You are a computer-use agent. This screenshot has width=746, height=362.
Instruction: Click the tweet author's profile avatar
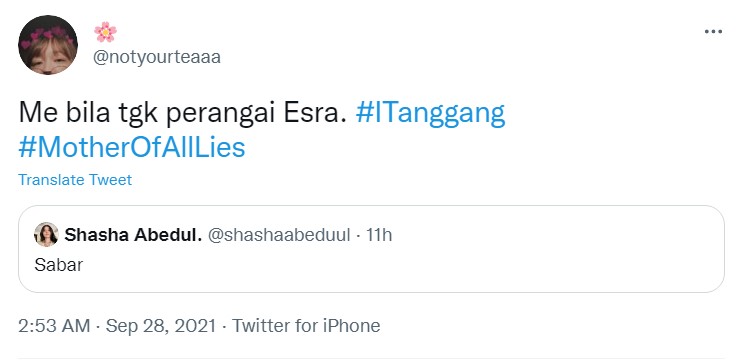[48, 45]
